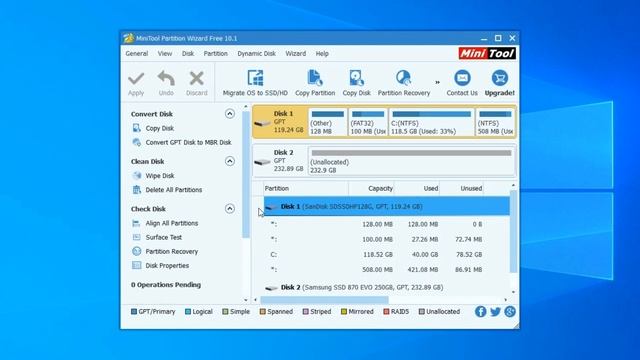This screenshot has height=360, width=640.
Task: Select the Disk 2 Samsung SSD row
Action: pos(387,287)
